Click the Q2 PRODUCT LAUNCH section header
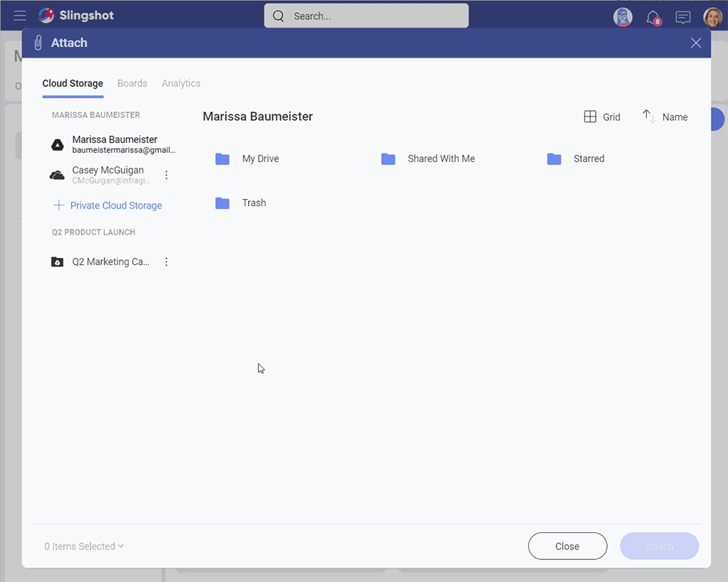728x582 pixels. [x=93, y=232]
